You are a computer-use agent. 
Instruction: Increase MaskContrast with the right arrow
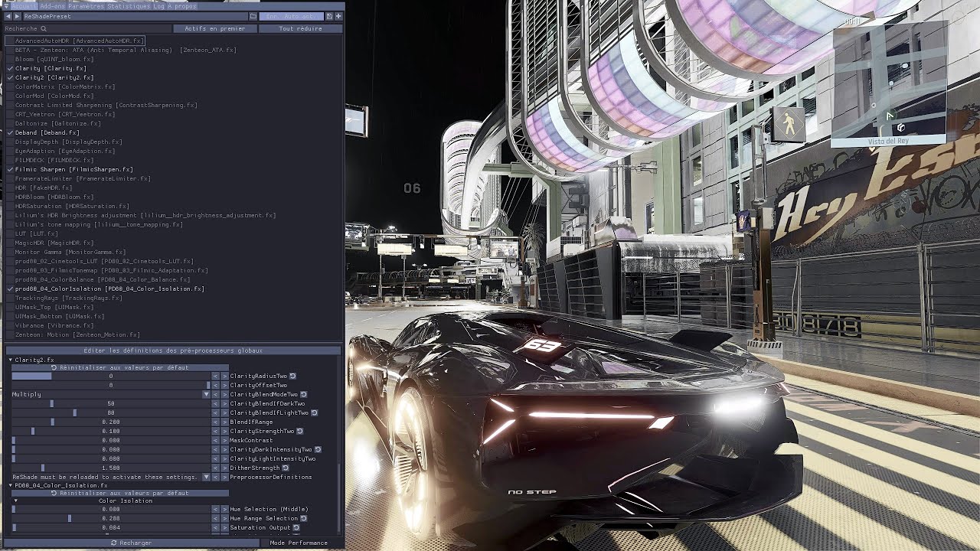click(x=224, y=441)
